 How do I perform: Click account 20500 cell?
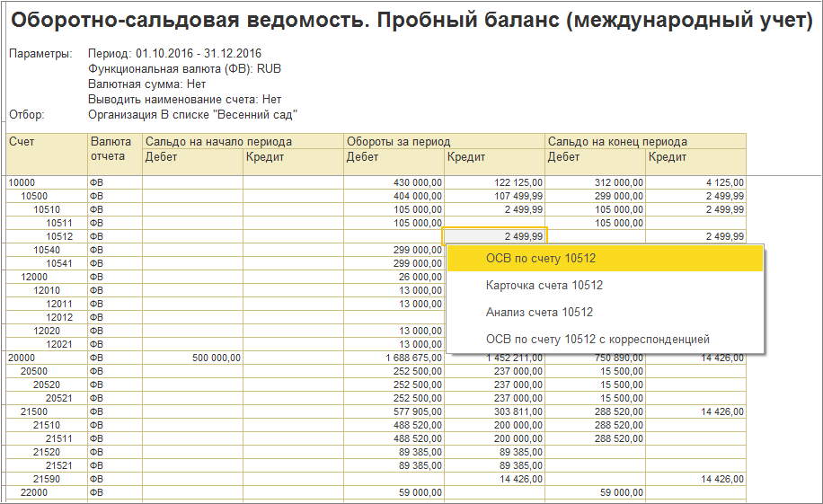(47, 371)
